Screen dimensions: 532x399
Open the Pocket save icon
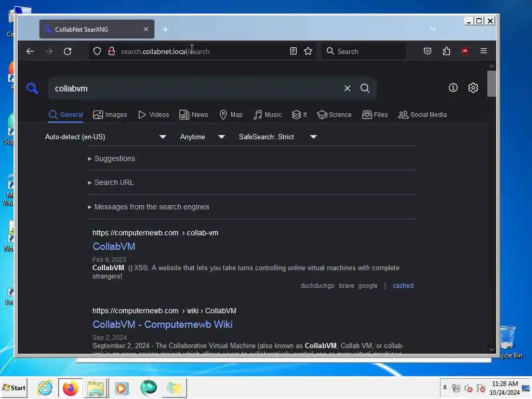tap(428, 51)
